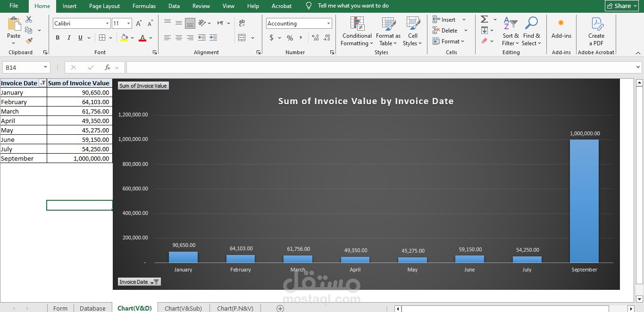The height and width of the screenshot is (312, 644).
Task: Click the Delete cells button
Action: pos(445,30)
